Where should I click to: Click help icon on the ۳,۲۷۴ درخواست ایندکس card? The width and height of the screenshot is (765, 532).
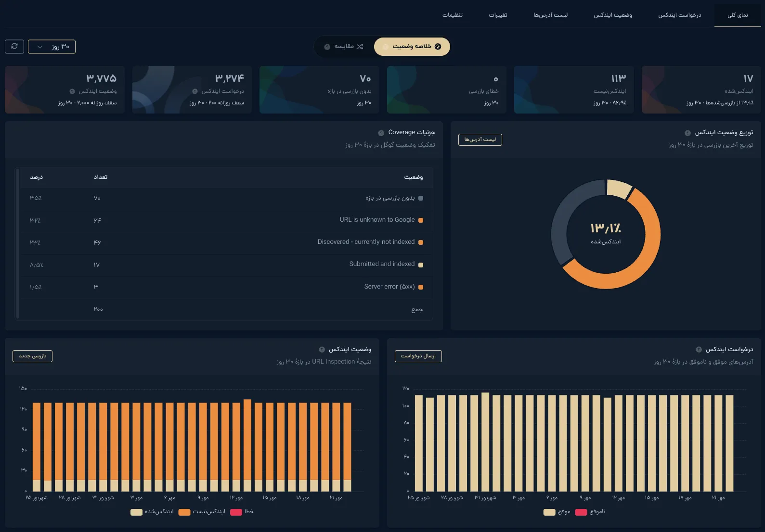coord(195,91)
